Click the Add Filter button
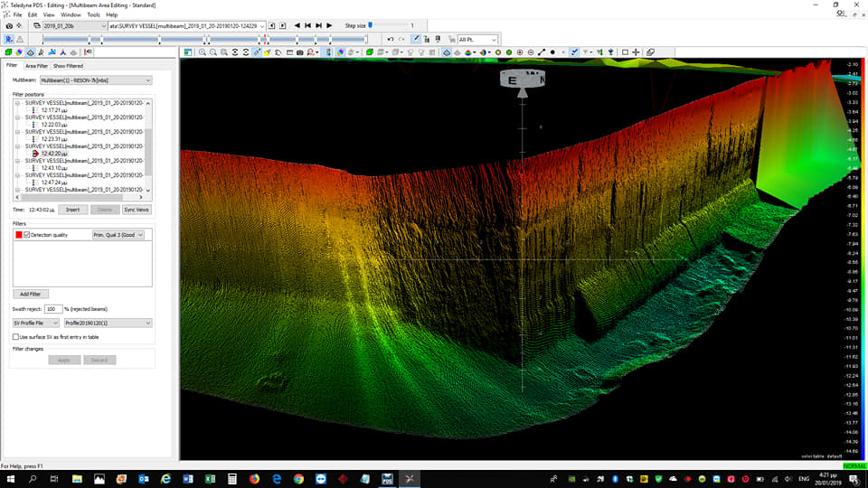This screenshot has width=868, height=488. tap(31, 294)
